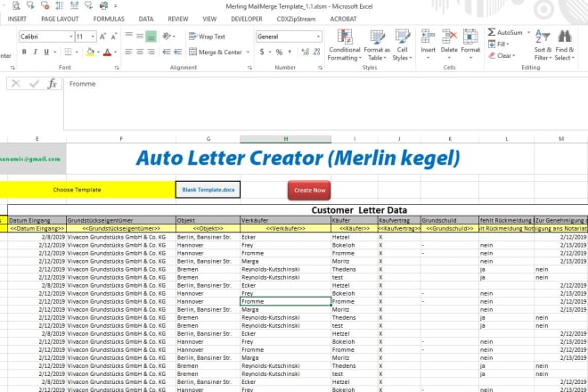Toggle Italic formatting
The width and height of the screenshot is (588, 392).
pyautogui.click(x=36, y=52)
